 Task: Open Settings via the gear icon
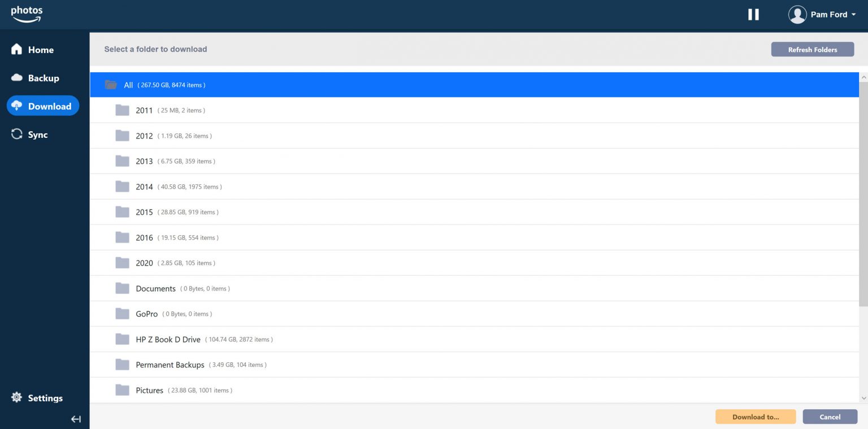click(x=17, y=398)
